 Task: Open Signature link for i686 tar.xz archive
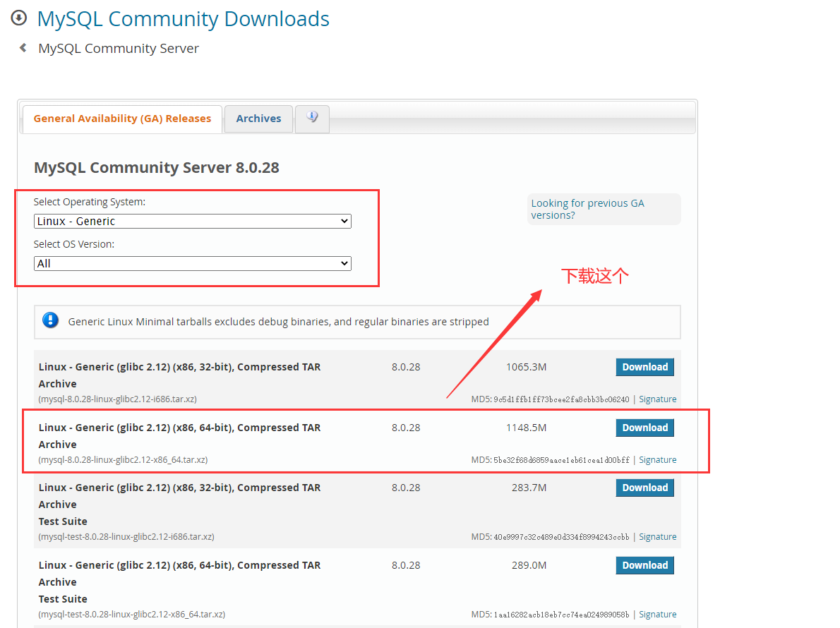coord(657,399)
